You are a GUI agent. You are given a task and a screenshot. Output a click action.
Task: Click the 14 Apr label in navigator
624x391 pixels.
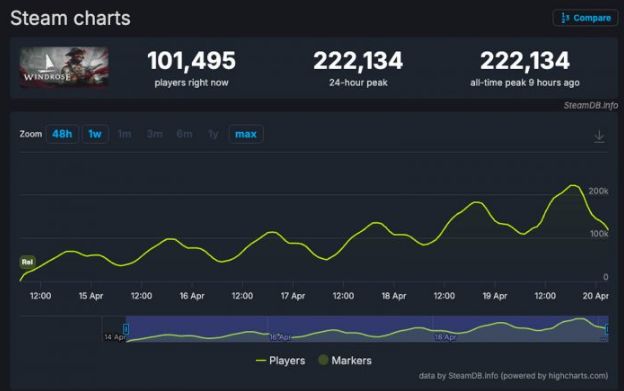tap(115, 337)
